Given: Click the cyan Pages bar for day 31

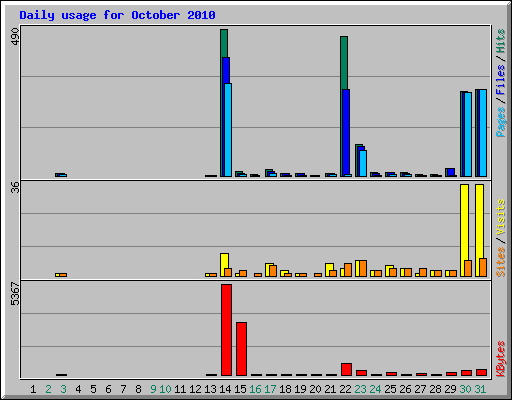Looking at the screenshot, I should [483, 133].
